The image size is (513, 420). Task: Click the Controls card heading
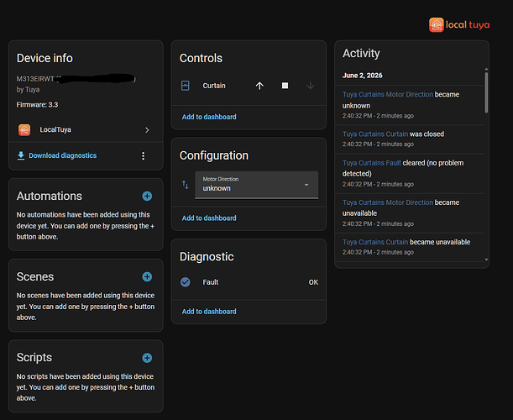coord(201,58)
